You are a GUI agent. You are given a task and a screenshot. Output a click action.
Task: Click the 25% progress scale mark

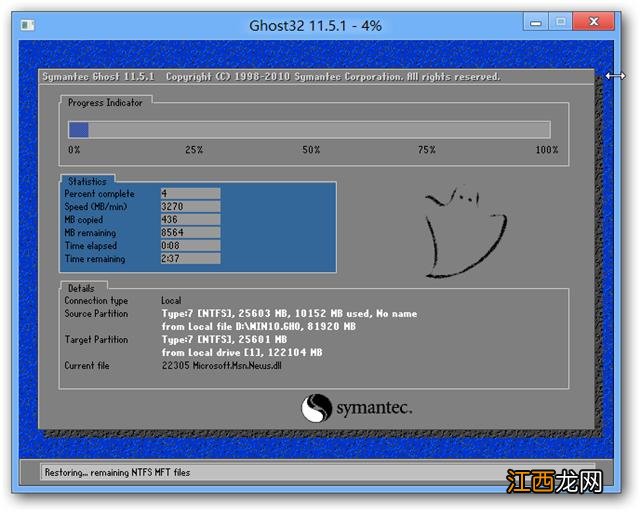pos(194,150)
